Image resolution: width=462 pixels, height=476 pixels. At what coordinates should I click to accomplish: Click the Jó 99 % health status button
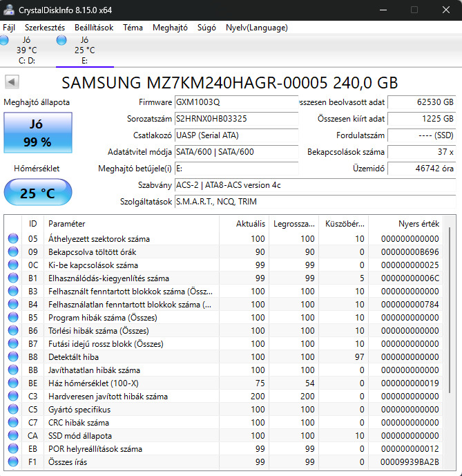point(38,133)
